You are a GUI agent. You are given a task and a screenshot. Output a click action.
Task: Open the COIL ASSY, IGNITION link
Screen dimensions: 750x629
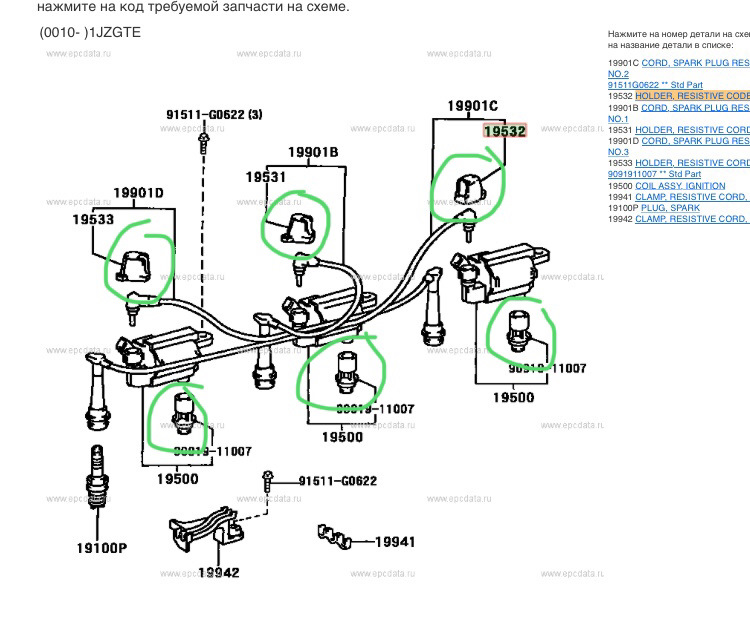[680, 186]
